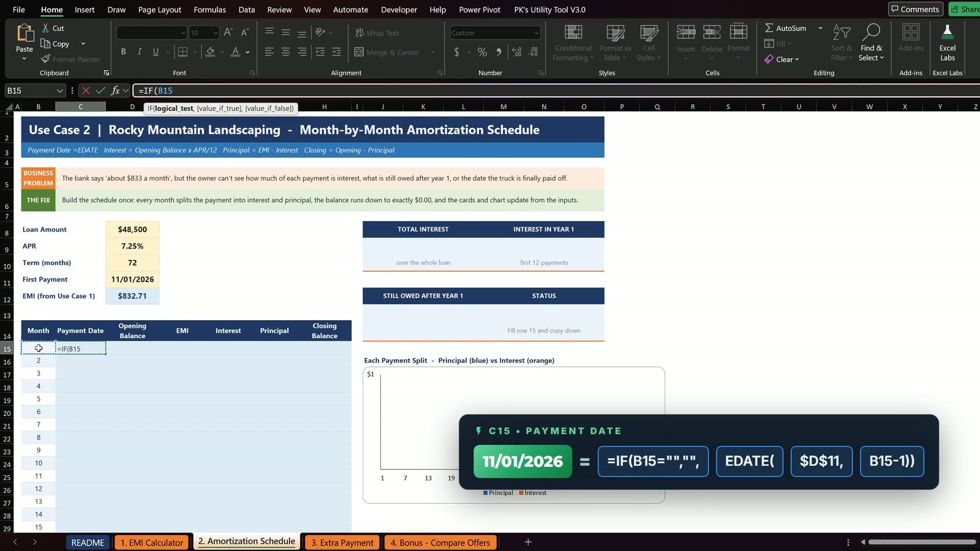The width and height of the screenshot is (980, 551).
Task: Click the Cut scissors icon
Action: pyautogui.click(x=45, y=28)
